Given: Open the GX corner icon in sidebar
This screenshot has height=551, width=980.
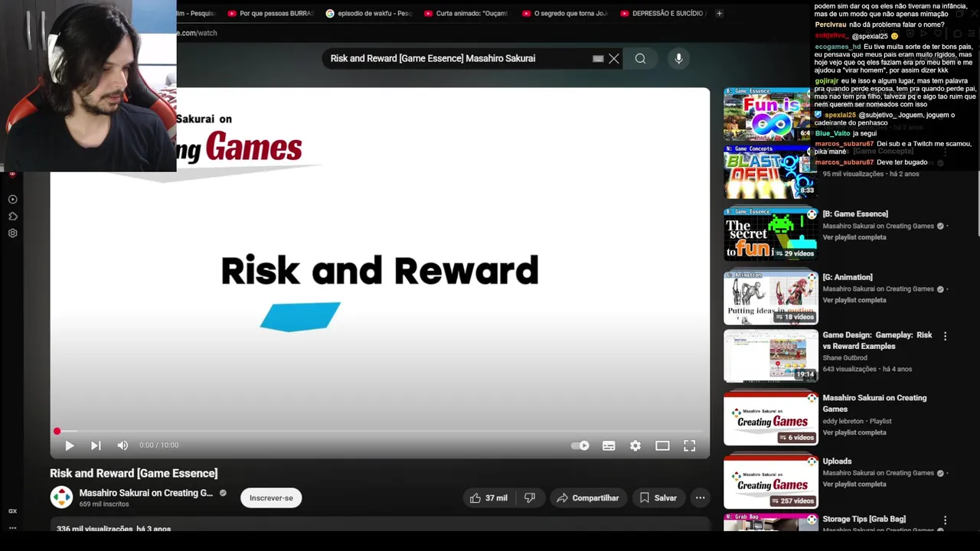Looking at the screenshot, I should point(12,511).
